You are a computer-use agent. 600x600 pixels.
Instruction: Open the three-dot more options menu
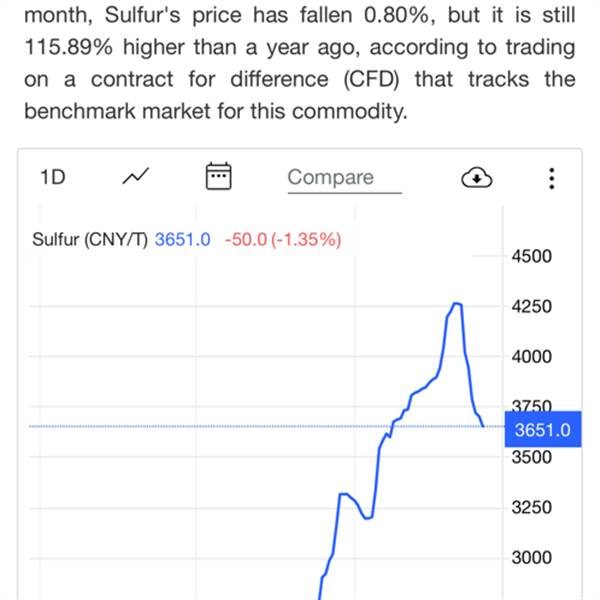pos(552,178)
